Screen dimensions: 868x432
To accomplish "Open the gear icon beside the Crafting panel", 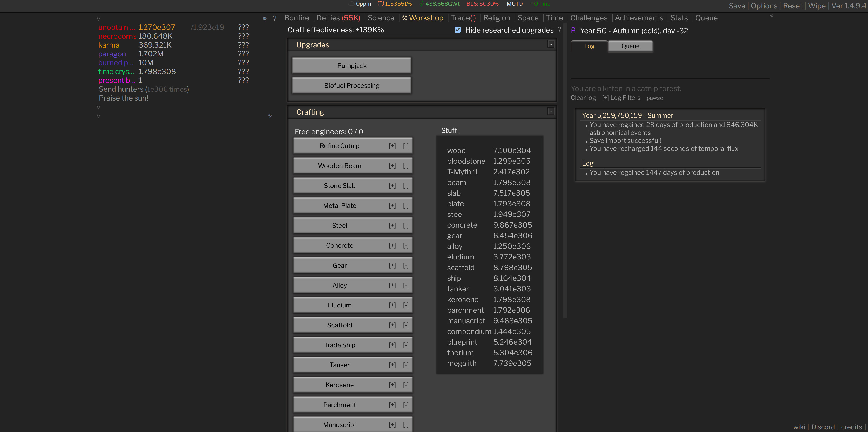I will [x=270, y=116].
